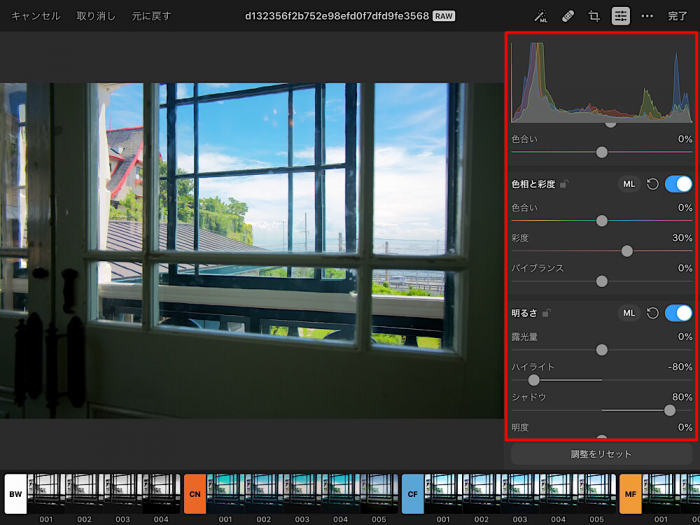This screenshot has height=525, width=700.
Task: Apply the CN 005 preset thumbnail
Action: (x=379, y=494)
